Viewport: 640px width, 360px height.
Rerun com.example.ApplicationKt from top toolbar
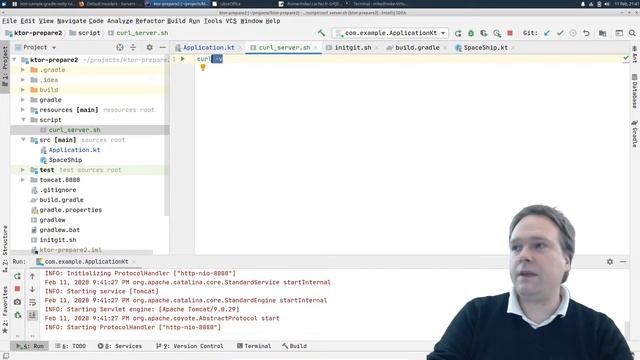click(458, 33)
